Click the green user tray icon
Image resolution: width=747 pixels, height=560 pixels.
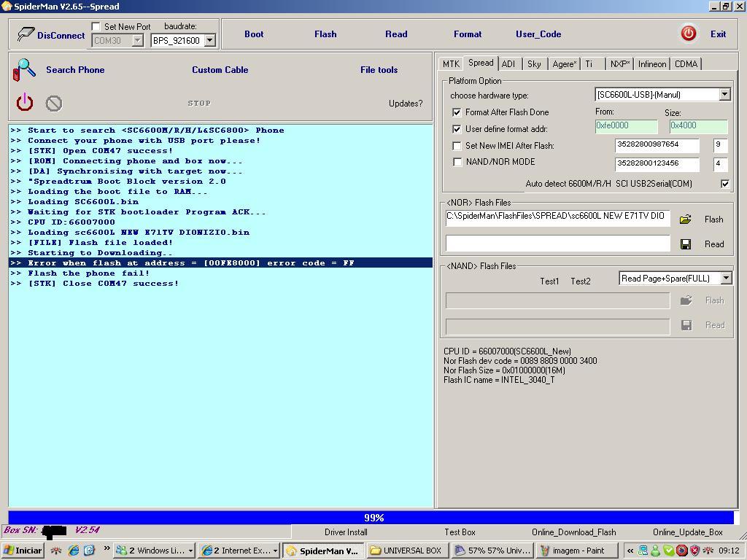click(656, 551)
